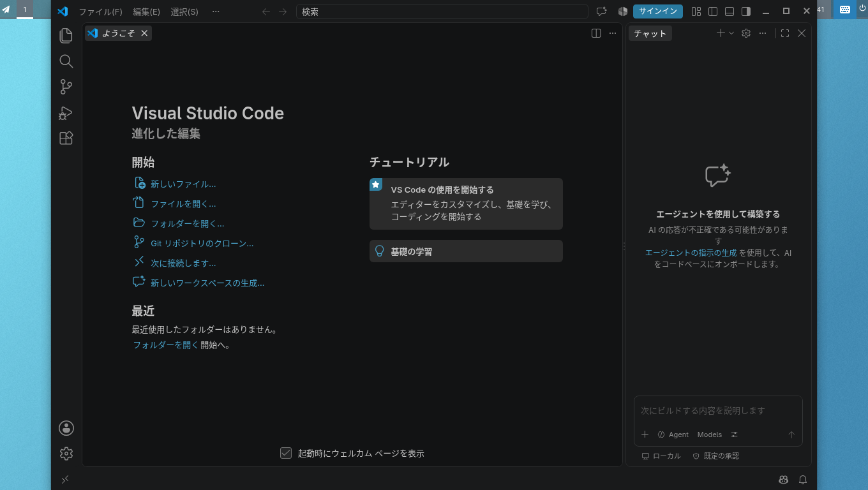
Task: Click フォルダーを開く link under 最近
Action: 166,345
